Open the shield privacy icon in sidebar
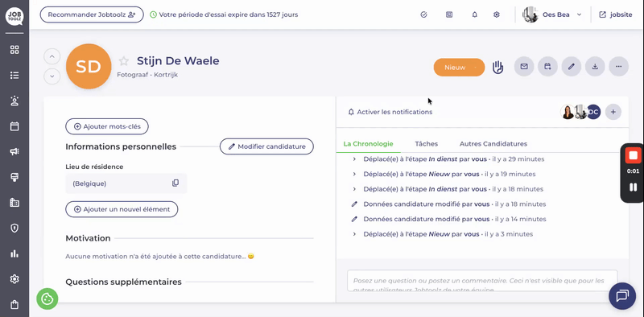Image resolution: width=644 pixels, height=317 pixels. (14, 228)
